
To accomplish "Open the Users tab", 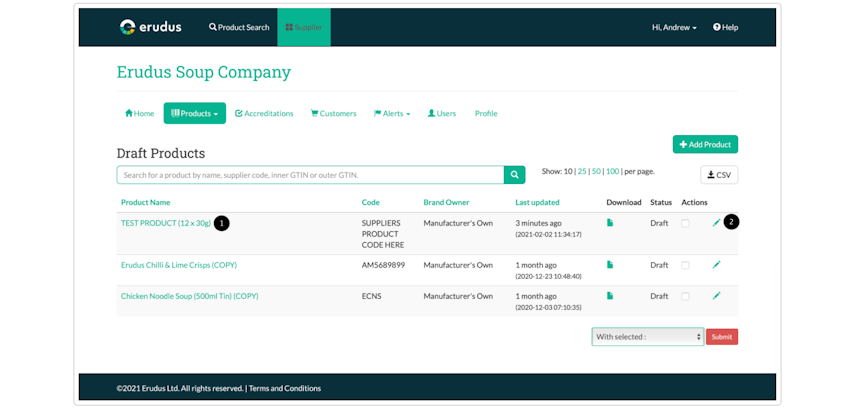I will pos(442,113).
